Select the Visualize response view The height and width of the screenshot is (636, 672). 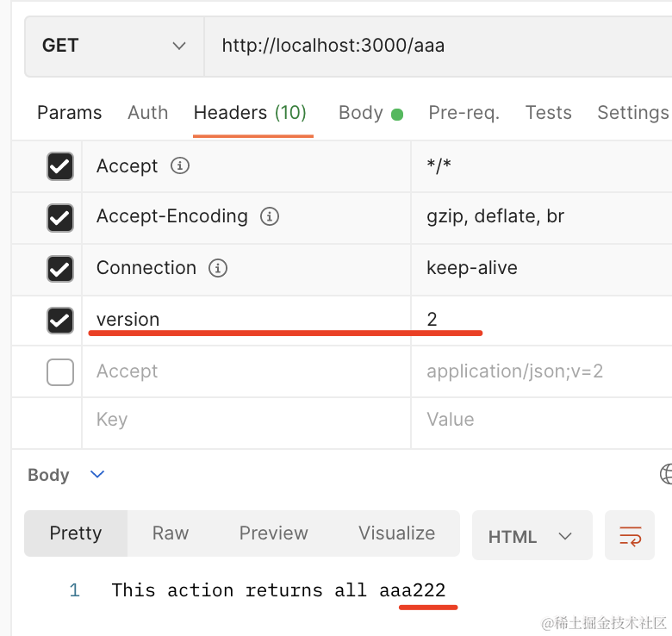click(x=396, y=533)
